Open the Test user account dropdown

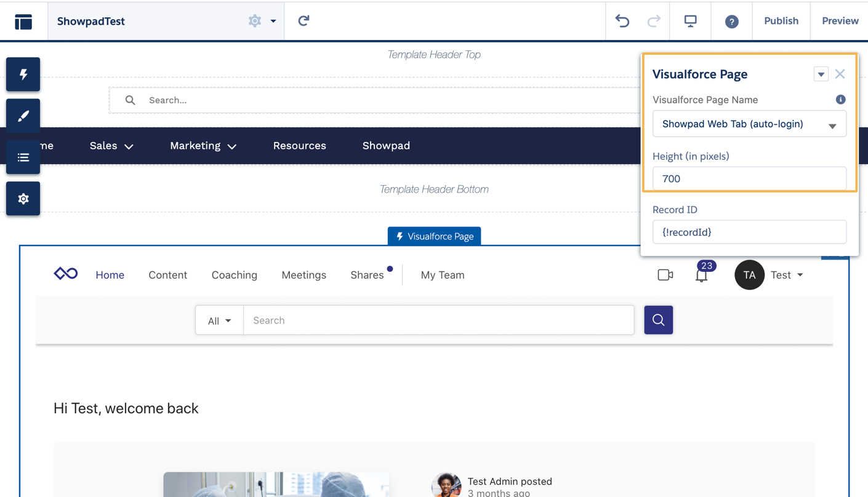click(x=787, y=275)
